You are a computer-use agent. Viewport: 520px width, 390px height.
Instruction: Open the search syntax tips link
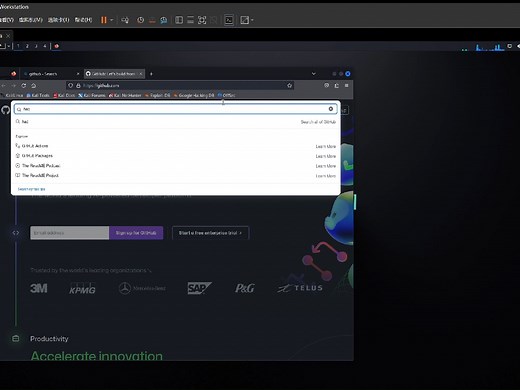click(31, 189)
